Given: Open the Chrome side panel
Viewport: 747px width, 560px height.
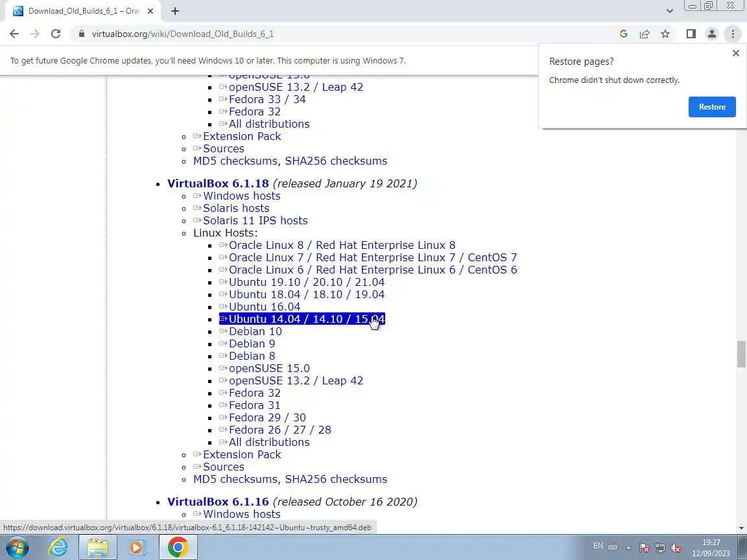Looking at the screenshot, I should pyautogui.click(x=691, y=34).
